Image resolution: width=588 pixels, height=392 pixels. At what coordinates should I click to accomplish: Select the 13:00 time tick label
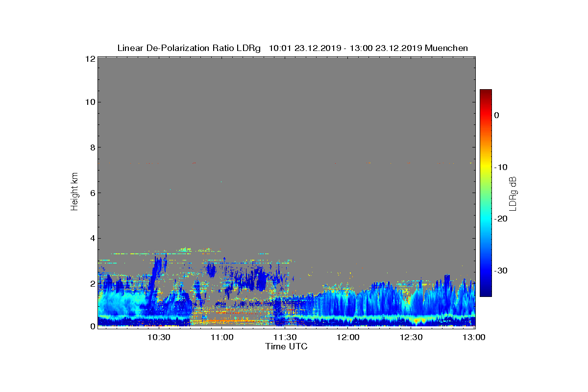point(474,337)
